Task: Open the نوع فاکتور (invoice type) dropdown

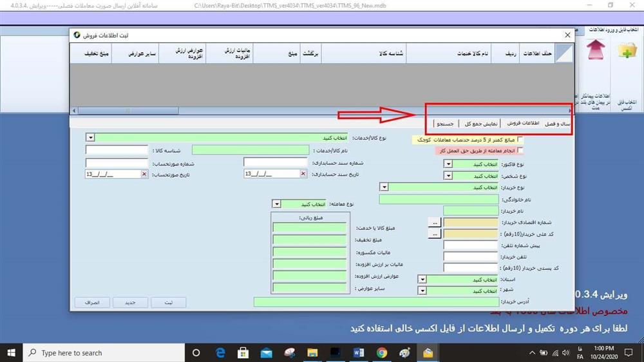Action: pyautogui.click(x=448, y=164)
